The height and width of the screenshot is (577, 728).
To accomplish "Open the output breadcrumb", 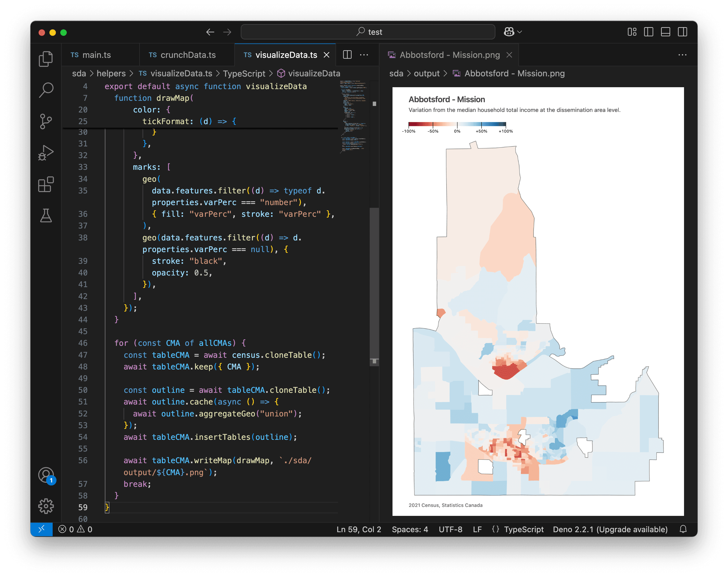I will point(427,73).
